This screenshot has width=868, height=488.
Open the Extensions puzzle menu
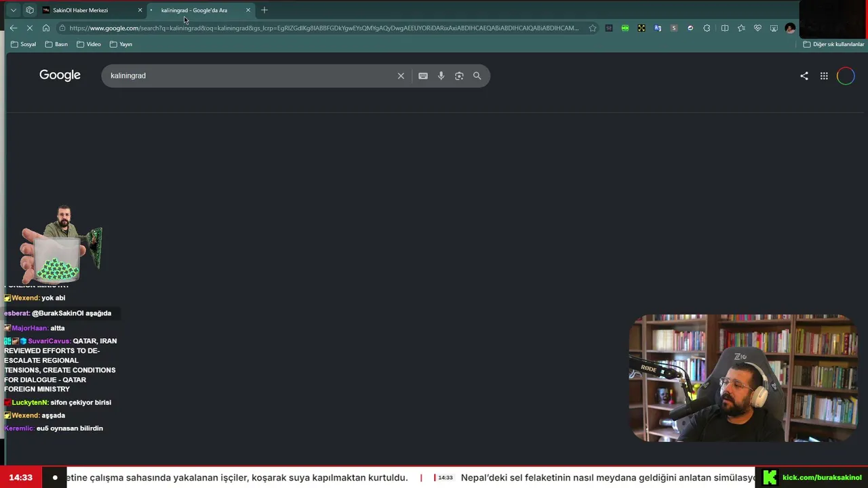click(x=707, y=28)
